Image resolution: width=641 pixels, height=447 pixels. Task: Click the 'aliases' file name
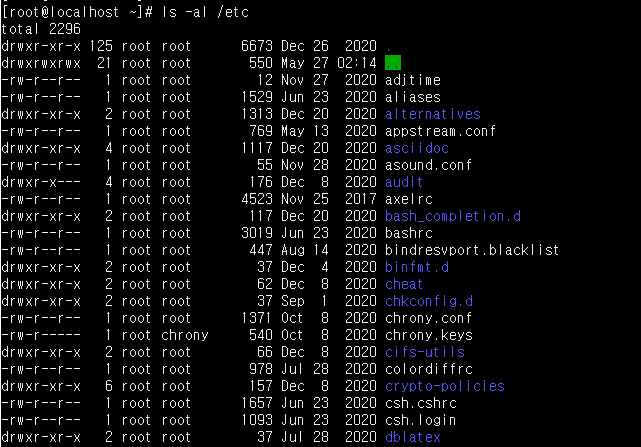tap(413, 97)
